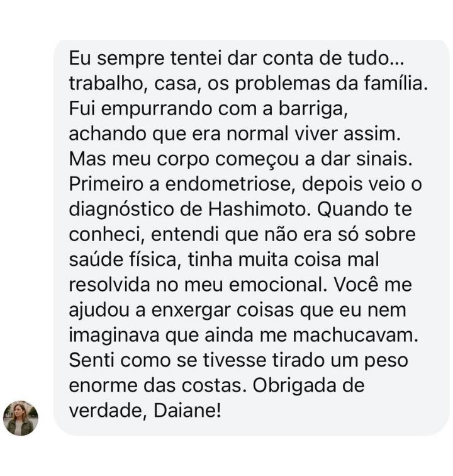Click the word "conheci," in the message
The image size is (453, 476).
107,235
